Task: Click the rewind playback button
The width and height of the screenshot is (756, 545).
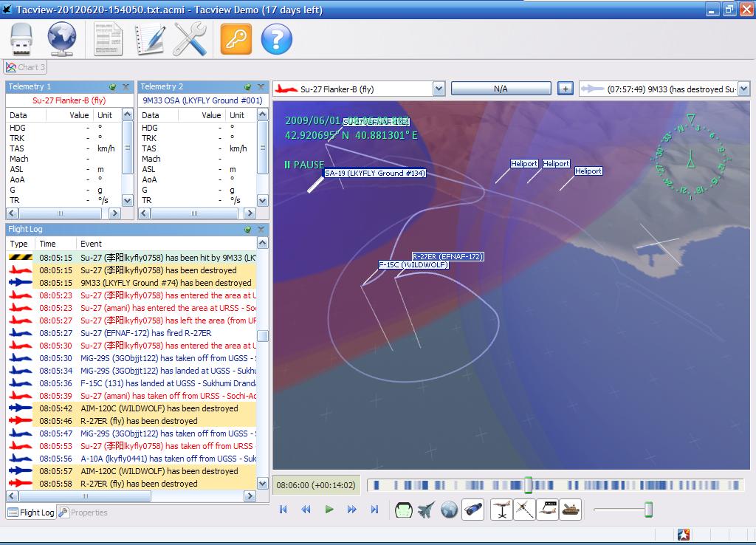Action: (x=306, y=510)
